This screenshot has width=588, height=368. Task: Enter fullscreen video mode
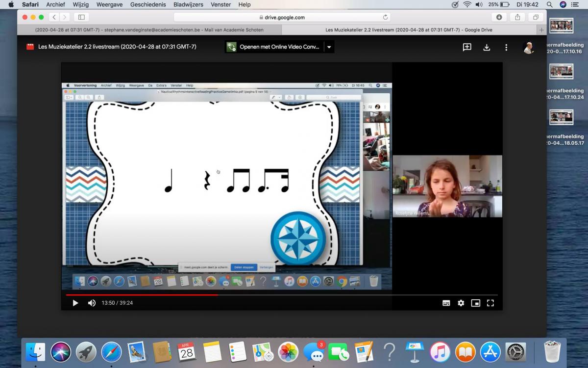490,303
